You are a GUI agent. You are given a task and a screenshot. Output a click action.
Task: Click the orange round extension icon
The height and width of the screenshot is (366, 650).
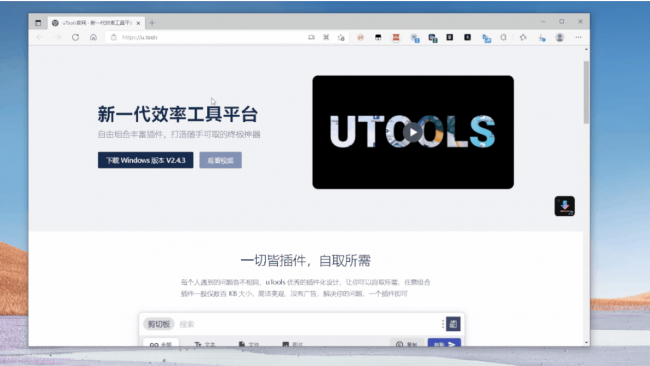click(360, 37)
